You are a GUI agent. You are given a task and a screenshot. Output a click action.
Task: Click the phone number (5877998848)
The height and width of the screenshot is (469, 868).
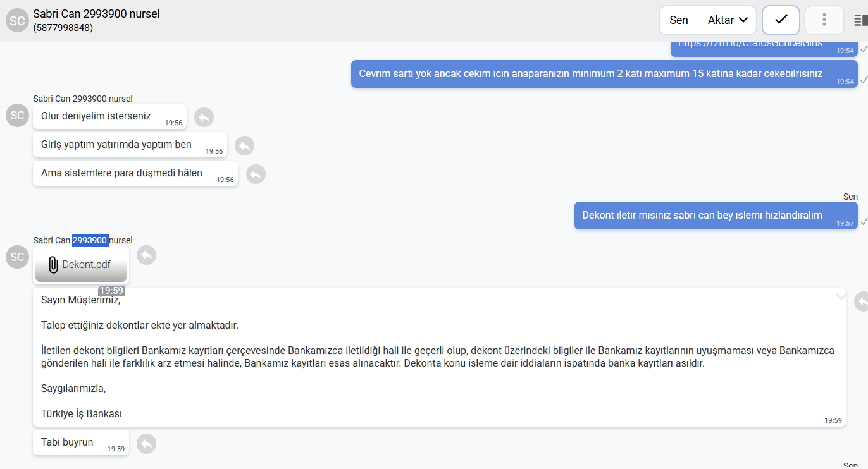[63, 28]
